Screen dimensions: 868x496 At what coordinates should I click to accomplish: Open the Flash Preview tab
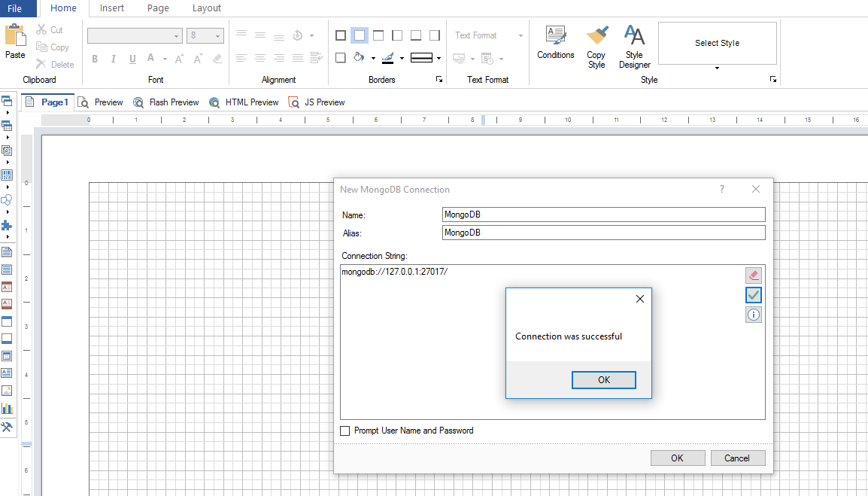[166, 102]
